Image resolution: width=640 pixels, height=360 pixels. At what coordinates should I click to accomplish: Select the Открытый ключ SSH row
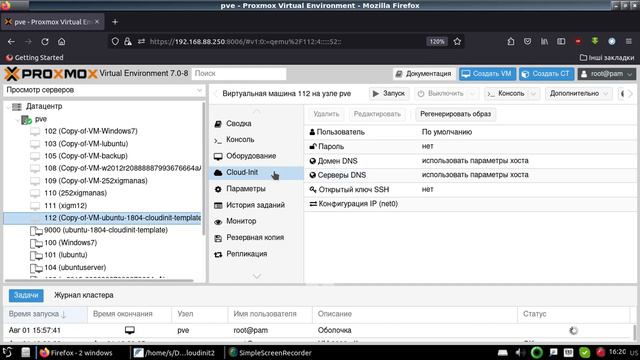pos(471,189)
